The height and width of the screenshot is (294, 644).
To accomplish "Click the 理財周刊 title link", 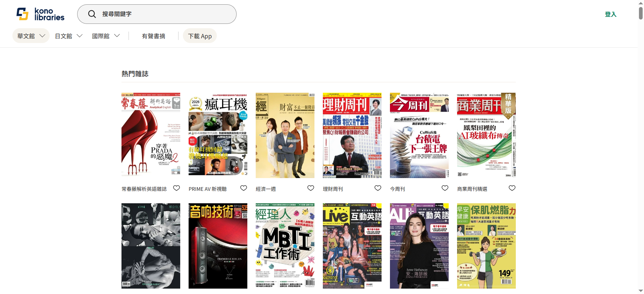I will click(x=333, y=189).
